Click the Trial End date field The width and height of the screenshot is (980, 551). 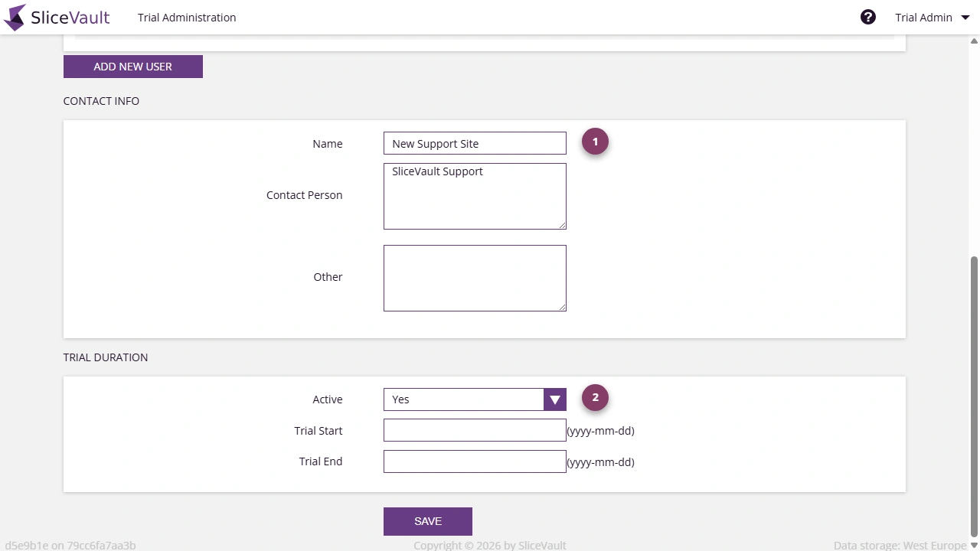tap(474, 461)
